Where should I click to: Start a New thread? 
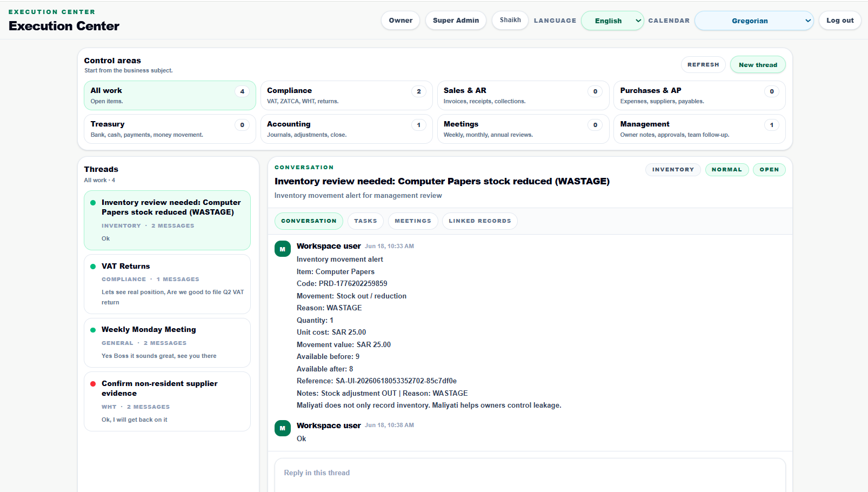pyautogui.click(x=758, y=65)
